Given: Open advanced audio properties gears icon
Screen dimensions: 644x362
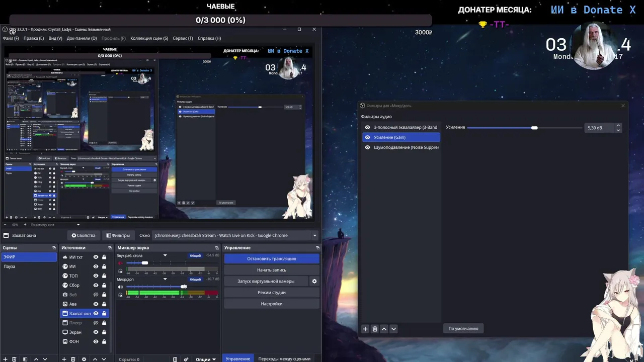Looking at the screenshot, I should pyautogui.click(x=186, y=359).
